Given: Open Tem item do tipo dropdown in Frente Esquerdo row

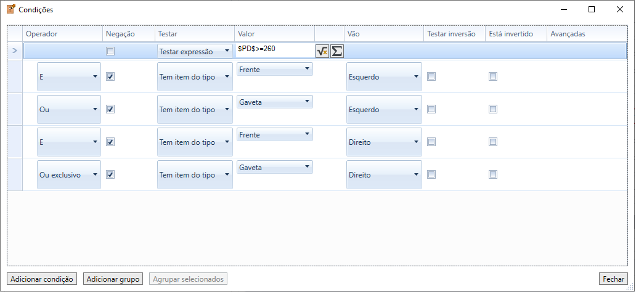Looking at the screenshot, I should 195,77.
